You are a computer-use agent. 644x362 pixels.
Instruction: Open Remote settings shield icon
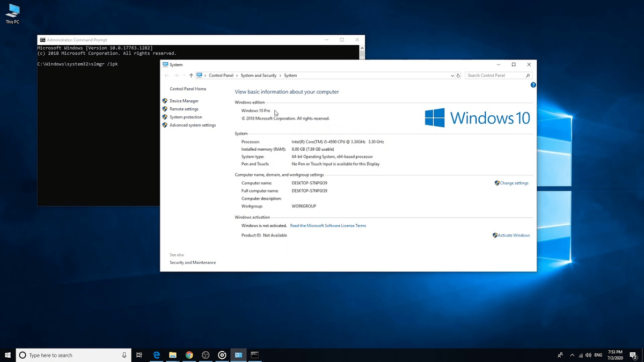click(x=165, y=109)
